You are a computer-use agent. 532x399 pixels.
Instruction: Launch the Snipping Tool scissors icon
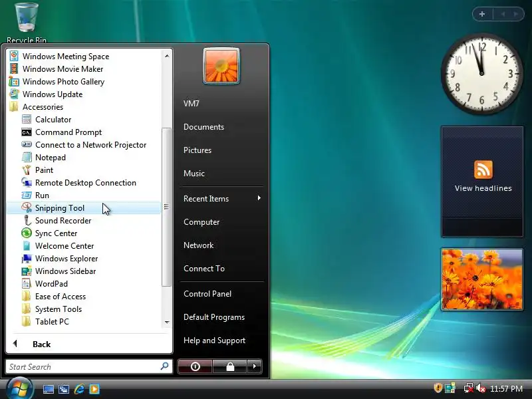click(27, 207)
